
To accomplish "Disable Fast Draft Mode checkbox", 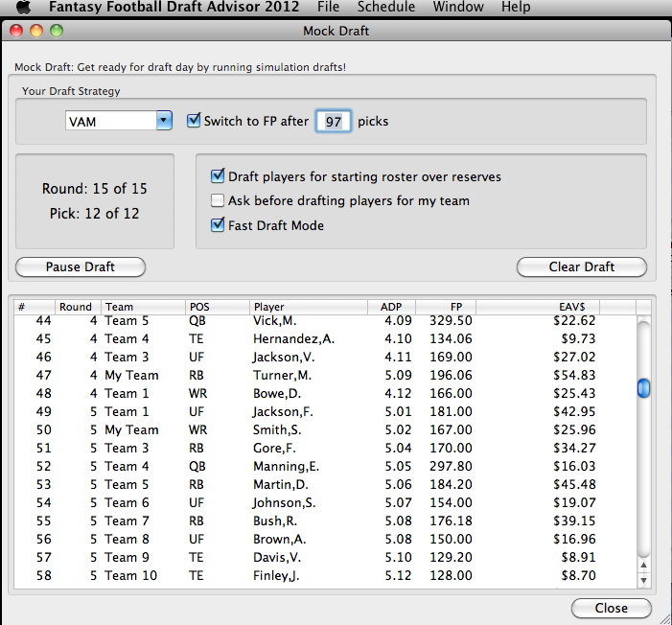I will (x=218, y=224).
